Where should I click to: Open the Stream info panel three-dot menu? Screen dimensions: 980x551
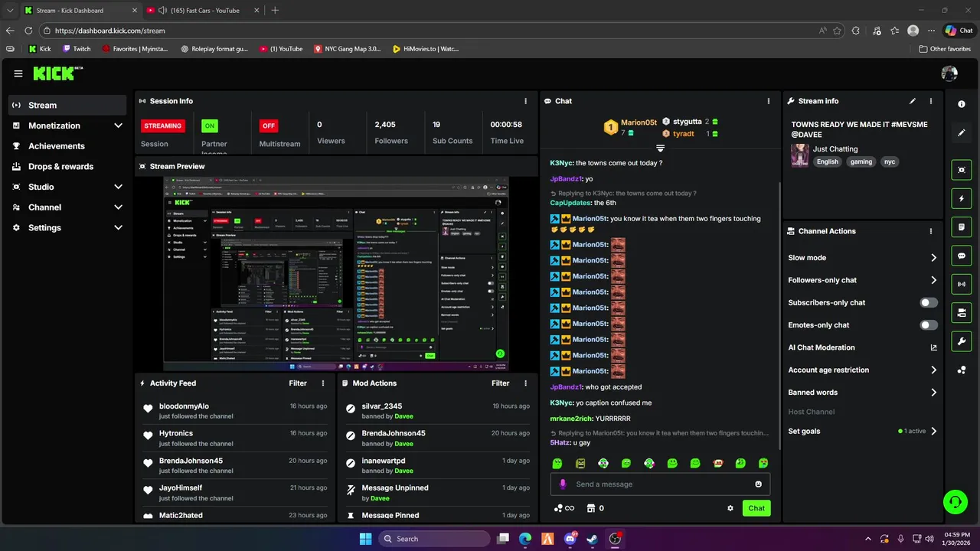931,101
